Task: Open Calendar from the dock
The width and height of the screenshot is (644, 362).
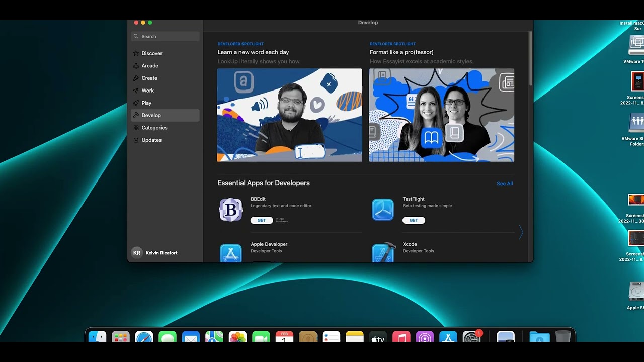Action: tap(285, 337)
